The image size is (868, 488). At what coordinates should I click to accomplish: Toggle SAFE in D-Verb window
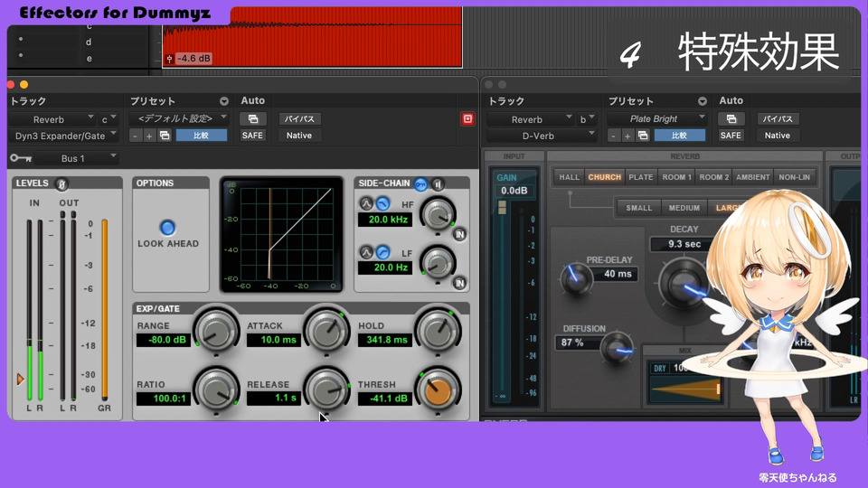coord(731,136)
